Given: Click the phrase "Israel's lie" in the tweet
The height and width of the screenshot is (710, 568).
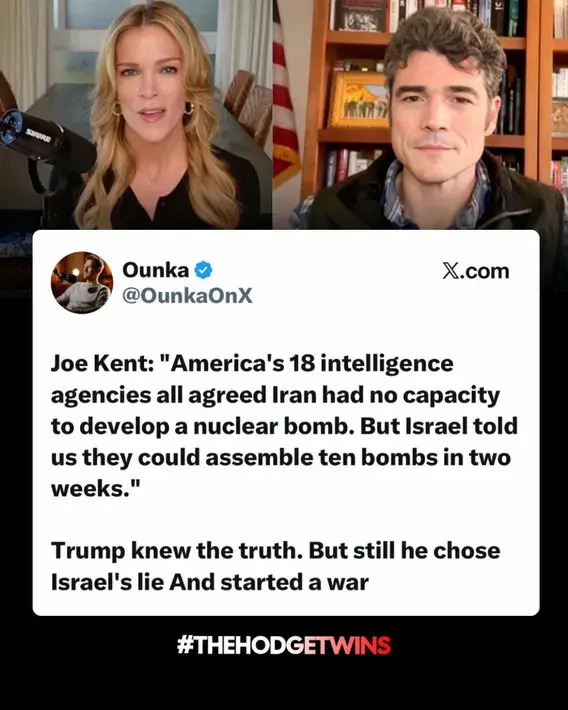Looking at the screenshot, I should (x=107, y=582).
